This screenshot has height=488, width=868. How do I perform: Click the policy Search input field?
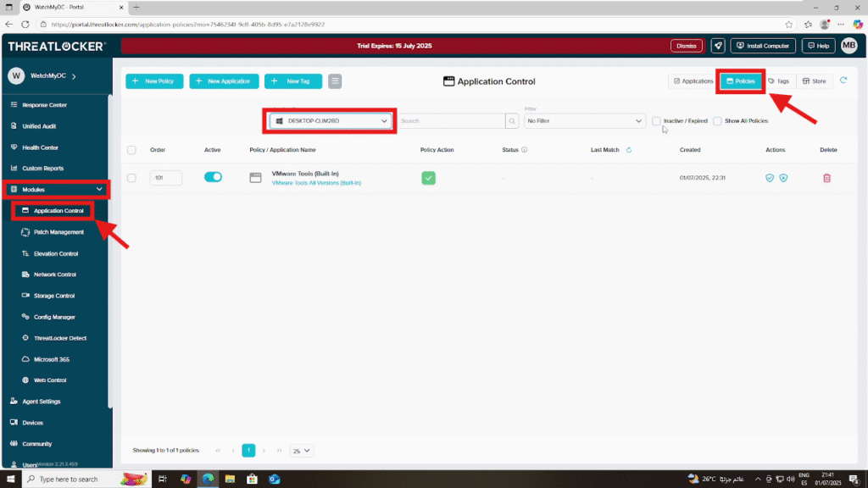[451, 121]
